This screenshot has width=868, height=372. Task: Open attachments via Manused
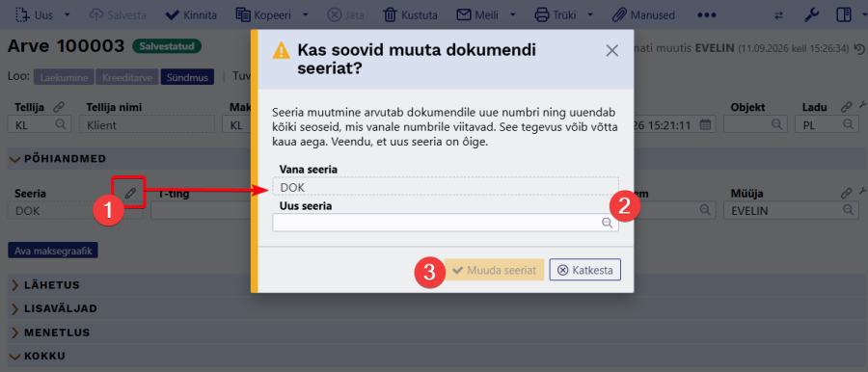pyautogui.click(x=644, y=15)
